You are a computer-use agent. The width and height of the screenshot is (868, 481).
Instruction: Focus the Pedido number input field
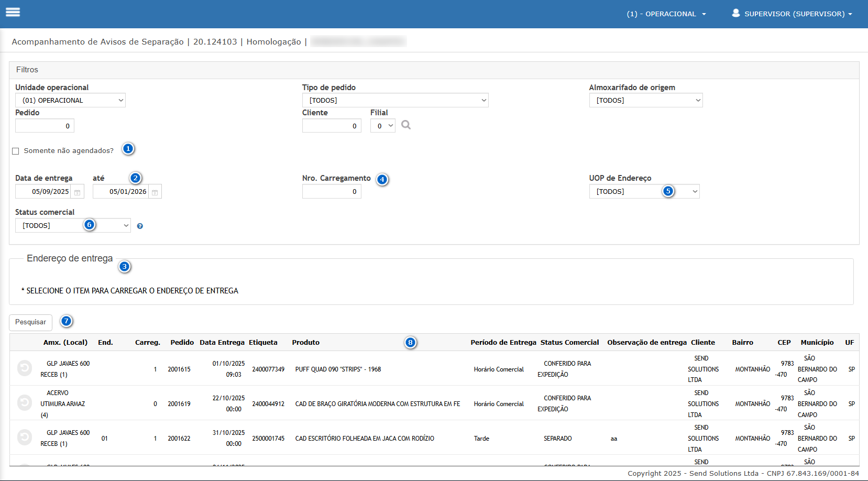coord(45,126)
